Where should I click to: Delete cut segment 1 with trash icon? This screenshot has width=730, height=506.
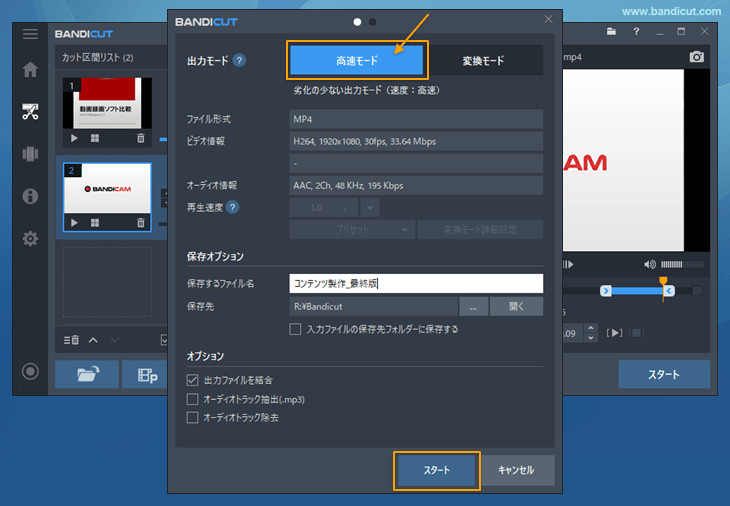pyautogui.click(x=141, y=138)
